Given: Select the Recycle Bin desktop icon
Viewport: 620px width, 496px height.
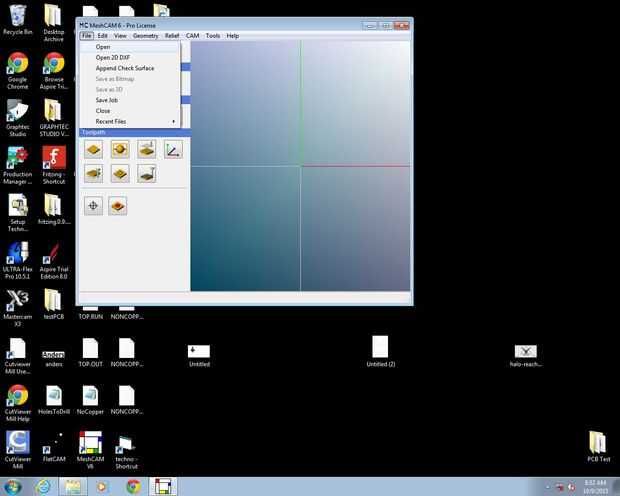Looking at the screenshot, I should (17, 20).
